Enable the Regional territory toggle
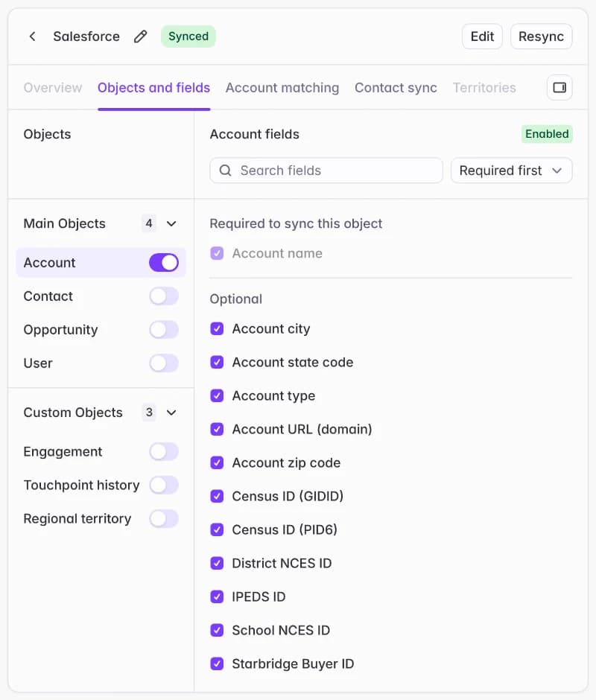This screenshot has width=596, height=700. click(x=163, y=518)
